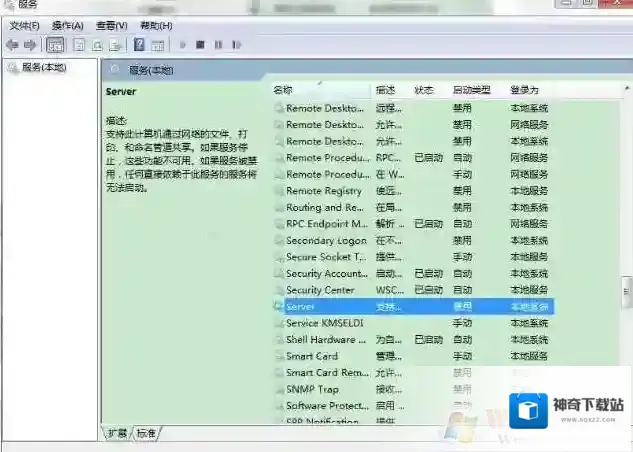
Task: Open the 文件(F) menu
Action: coord(25,25)
